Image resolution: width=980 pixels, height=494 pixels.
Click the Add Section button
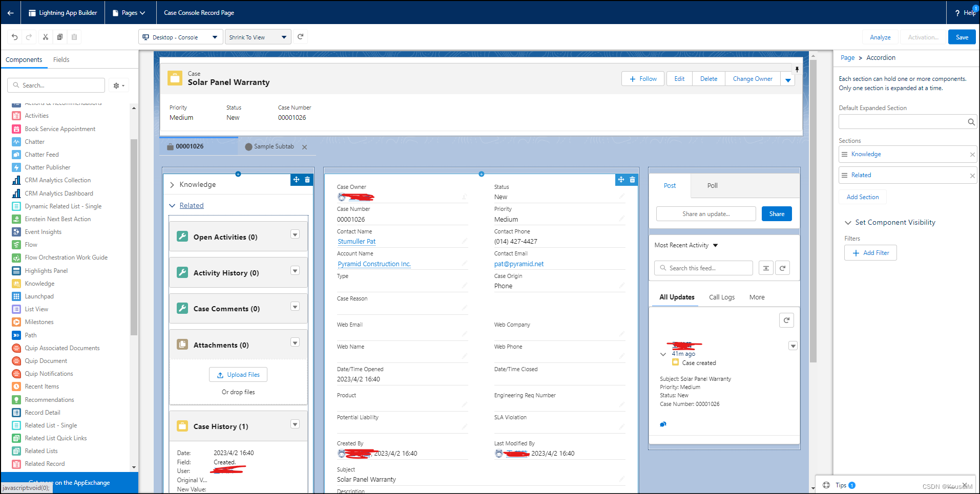click(x=863, y=197)
